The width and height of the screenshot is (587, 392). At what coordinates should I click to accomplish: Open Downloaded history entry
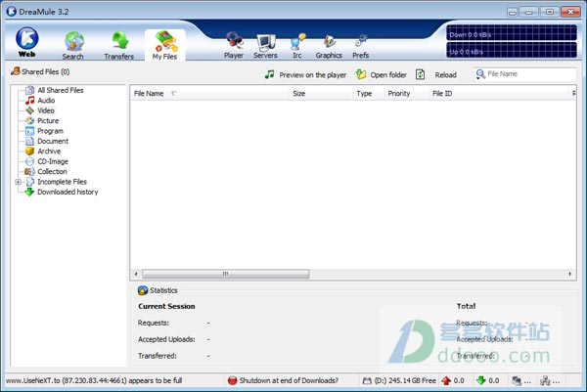(x=68, y=192)
